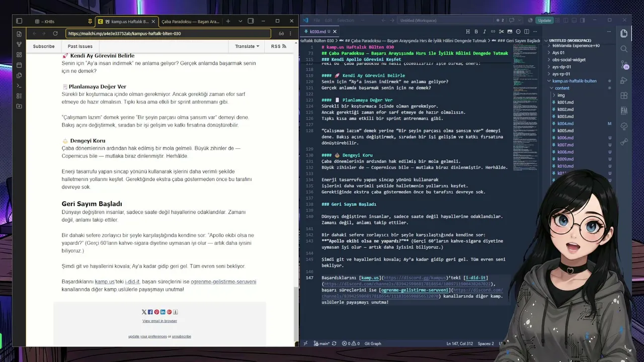Click the View email in browser link

pyautogui.click(x=159, y=321)
